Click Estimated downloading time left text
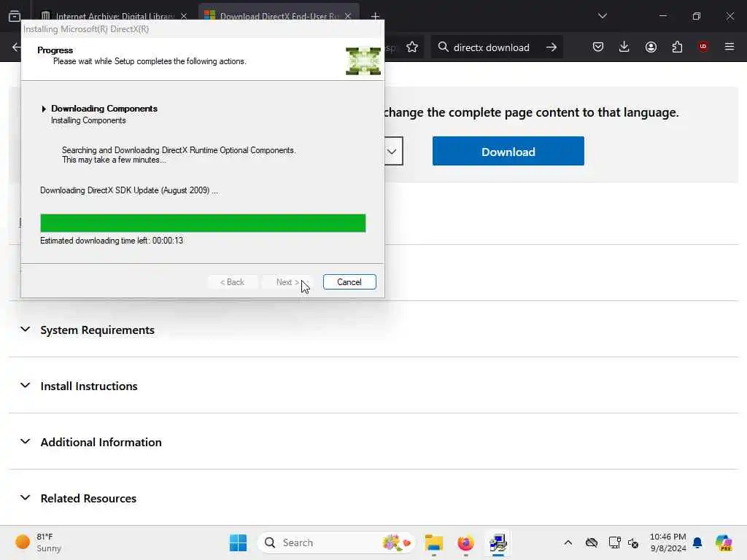The width and height of the screenshot is (747, 560). 112,241
